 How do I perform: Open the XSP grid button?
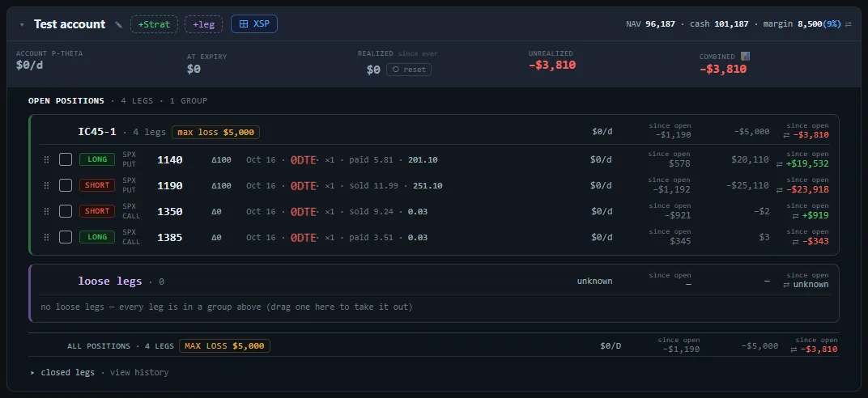[x=254, y=23]
